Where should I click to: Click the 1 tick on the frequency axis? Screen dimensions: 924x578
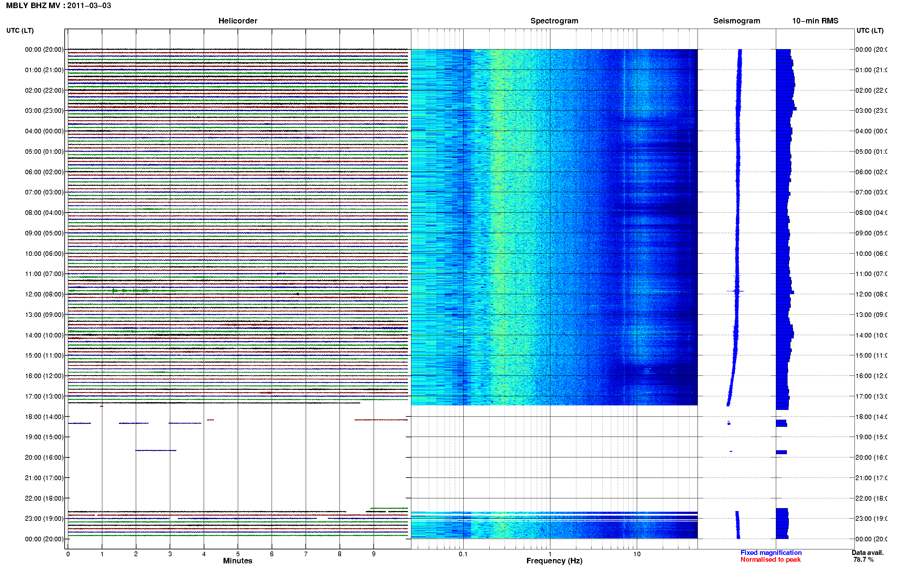click(x=550, y=554)
